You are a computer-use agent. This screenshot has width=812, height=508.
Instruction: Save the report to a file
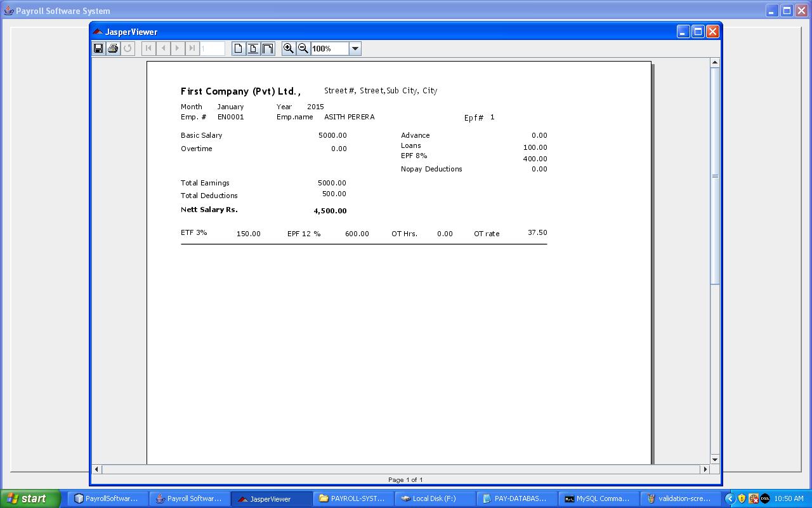pos(98,48)
